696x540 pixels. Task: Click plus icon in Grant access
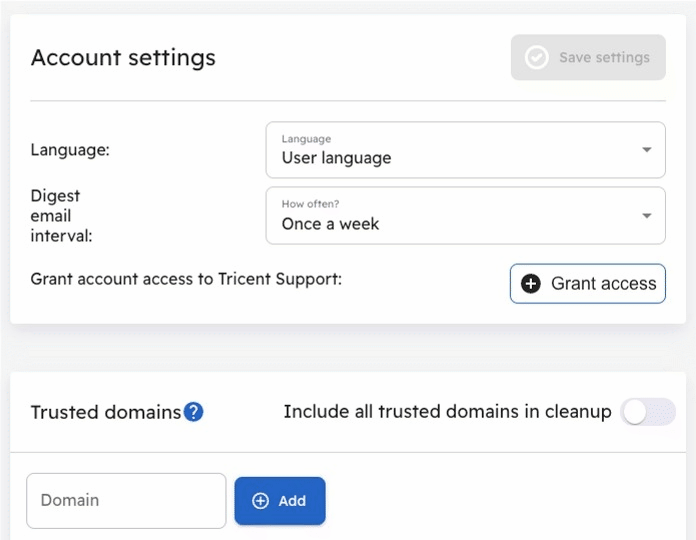pos(531,284)
